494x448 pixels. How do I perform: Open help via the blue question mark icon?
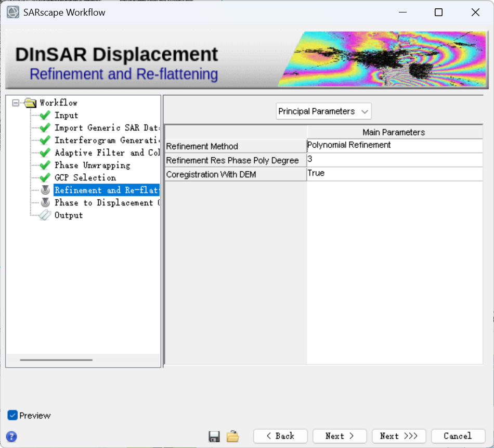[11, 437]
